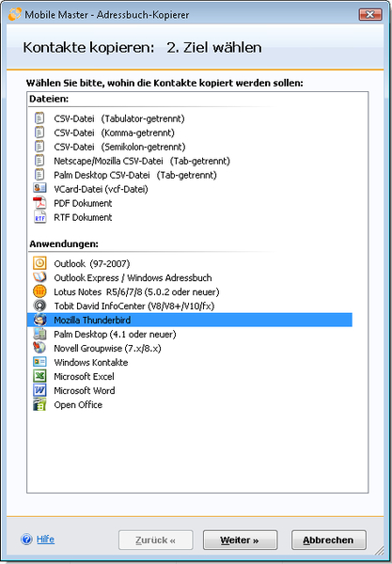
Task: Select the Tobit David InfoCenter icon
Action: [x=39, y=305]
